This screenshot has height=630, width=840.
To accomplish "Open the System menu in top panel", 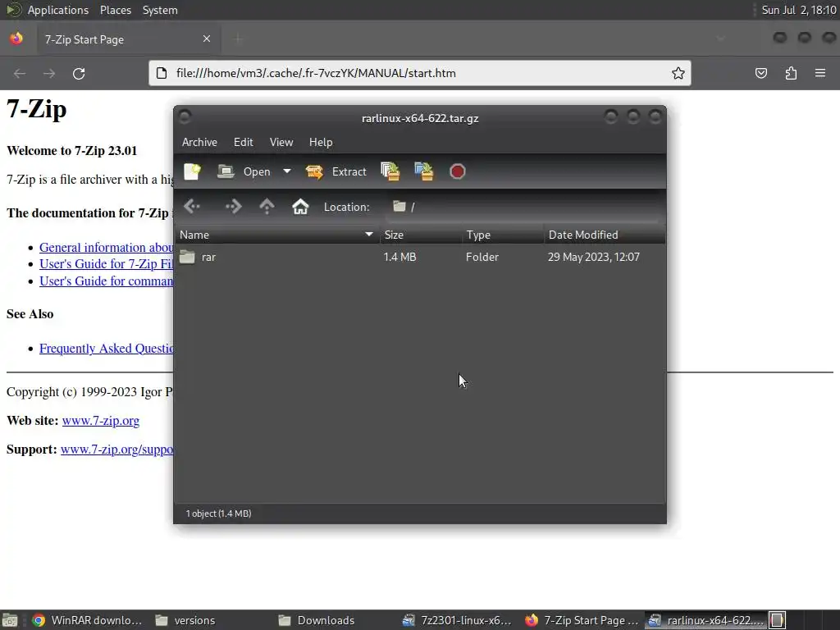I will [x=160, y=10].
